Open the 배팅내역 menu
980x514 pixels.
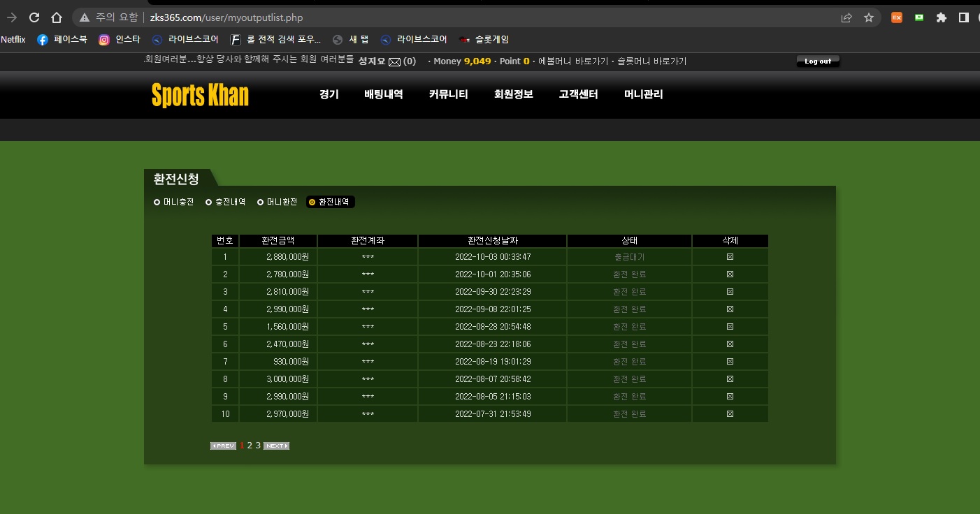[383, 94]
